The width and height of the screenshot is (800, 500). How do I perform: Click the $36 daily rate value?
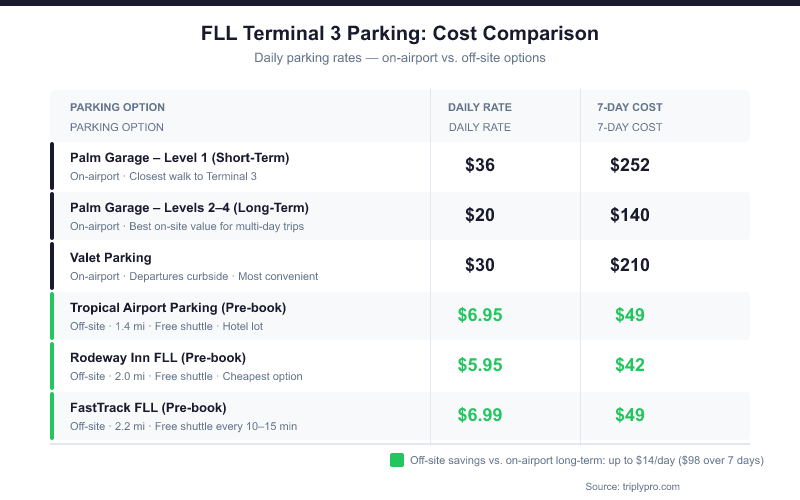pyautogui.click(x=480, y=165)
